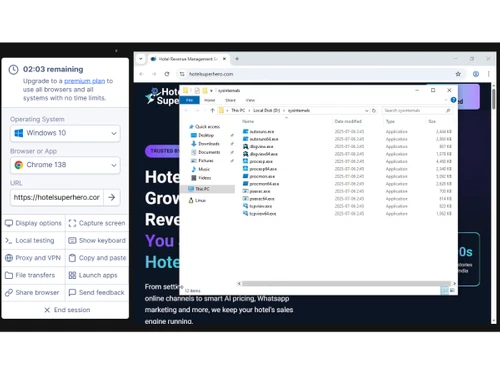Viewport: 500px width, 375px height.
Task: Open the View ribbon tab
Action: tap(250, 100)
